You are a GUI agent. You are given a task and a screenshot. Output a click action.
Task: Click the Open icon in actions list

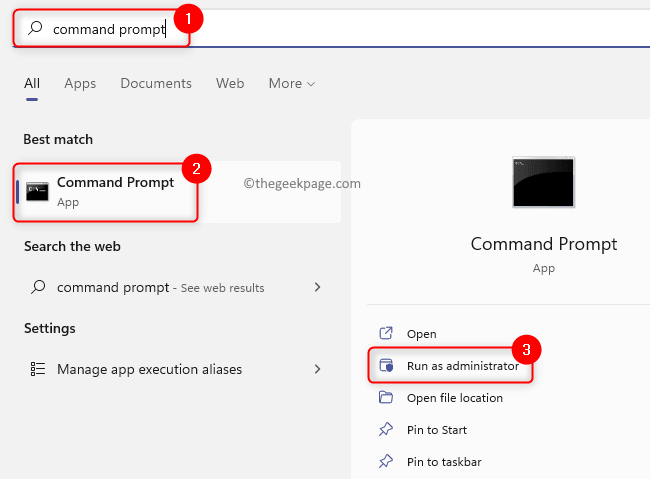tap(386, 334)
